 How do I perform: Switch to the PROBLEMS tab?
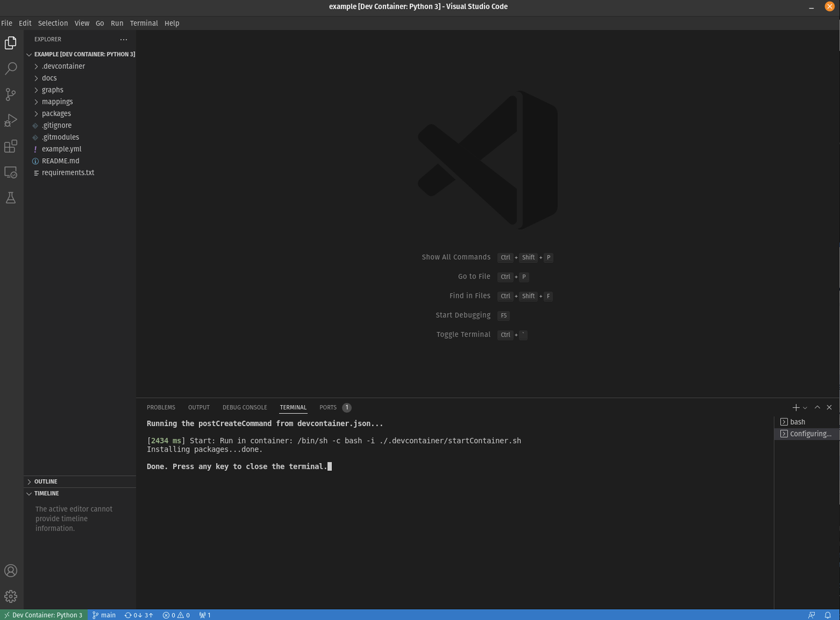point(161,407)
